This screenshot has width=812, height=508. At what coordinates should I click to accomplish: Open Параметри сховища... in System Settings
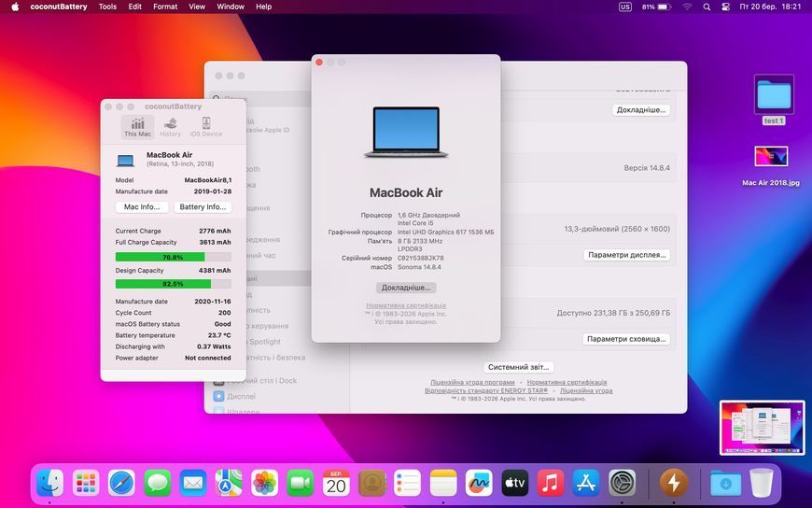[626, 339]
